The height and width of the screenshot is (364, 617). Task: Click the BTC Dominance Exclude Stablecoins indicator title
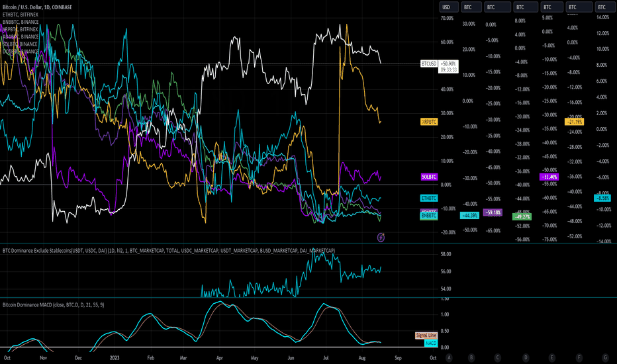pos(169,250)
